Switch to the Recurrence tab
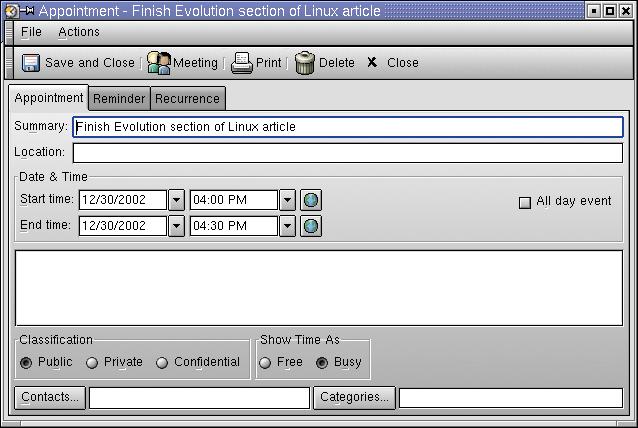 pos(187,98)
